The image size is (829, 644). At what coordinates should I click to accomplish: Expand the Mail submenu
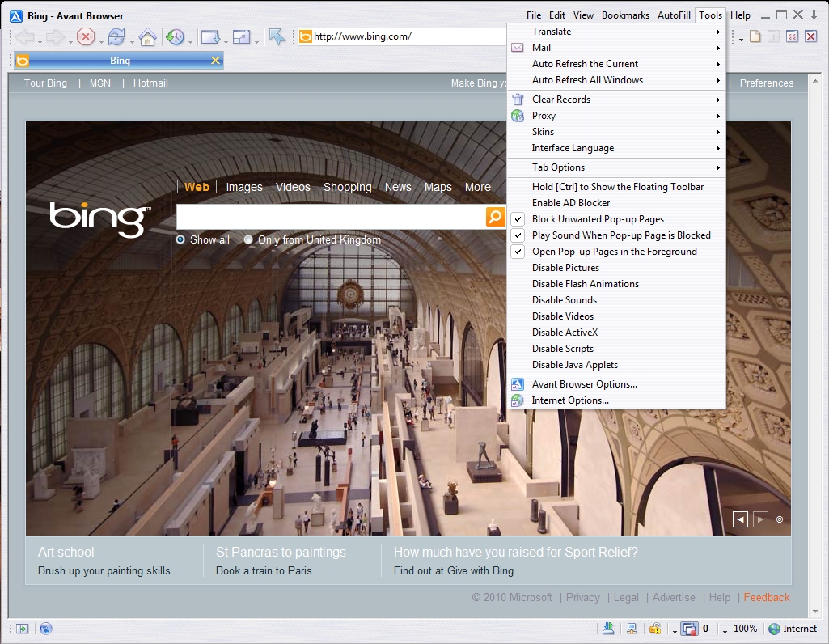coord(616,48)
